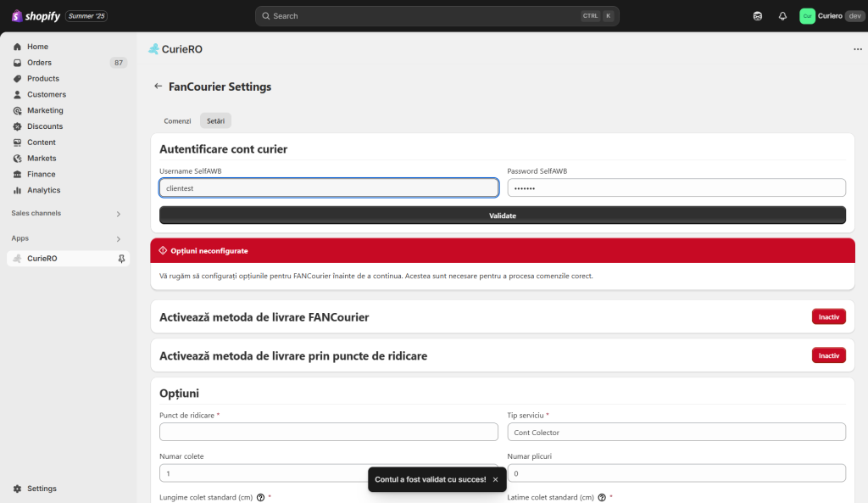Toggle Inactiv for pickup points delivery method

pos(829,355)
